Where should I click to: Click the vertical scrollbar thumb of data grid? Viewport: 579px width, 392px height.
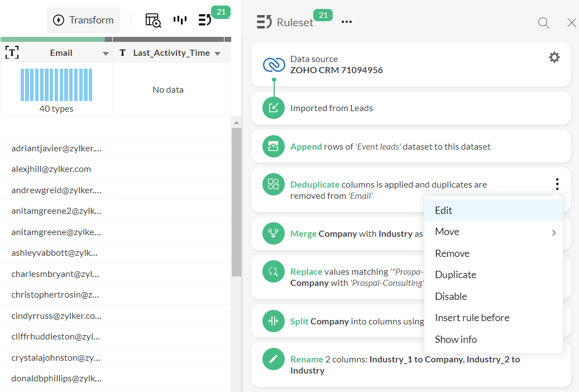tap(236, 202)
